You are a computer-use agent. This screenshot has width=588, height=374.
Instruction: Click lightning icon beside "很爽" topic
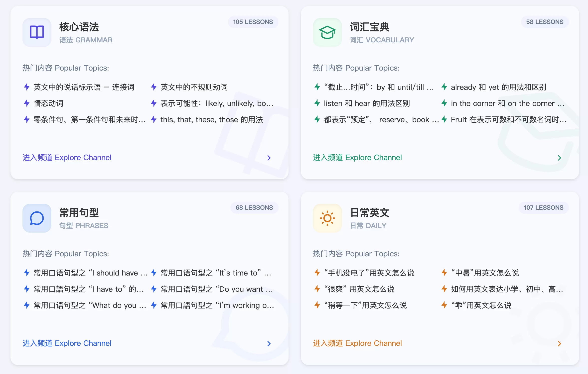click(x=317, y=289)
